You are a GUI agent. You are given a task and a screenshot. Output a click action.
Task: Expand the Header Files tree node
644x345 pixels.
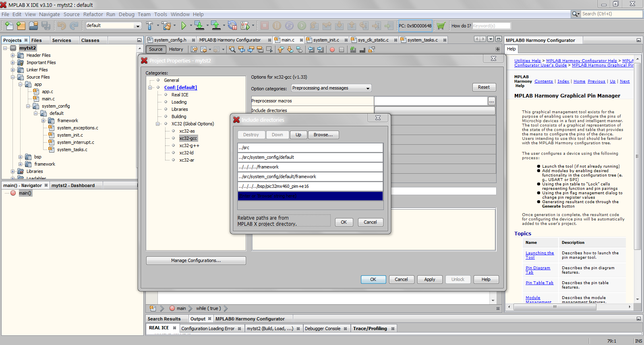tap(13, 55)
